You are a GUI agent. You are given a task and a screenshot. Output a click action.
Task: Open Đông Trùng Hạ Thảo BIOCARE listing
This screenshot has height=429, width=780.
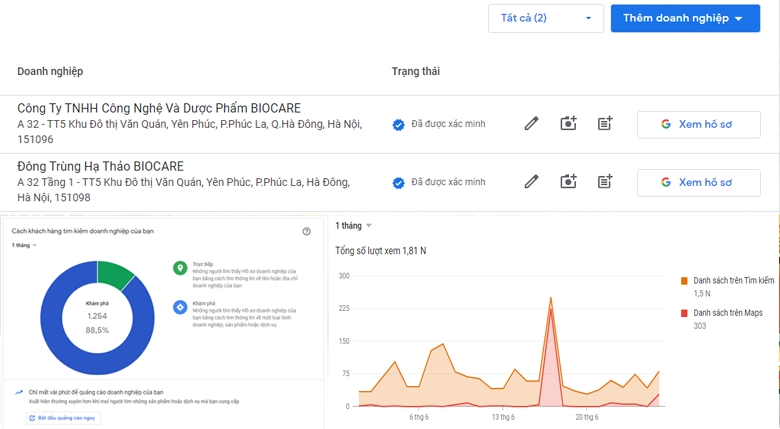pyautogui.click(x=100, y=166)
